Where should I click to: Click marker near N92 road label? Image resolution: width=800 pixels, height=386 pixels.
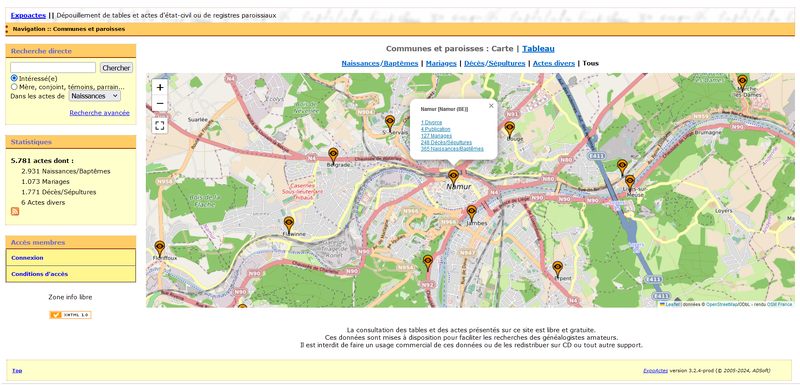pyautogui.click(x=428, y=263)
